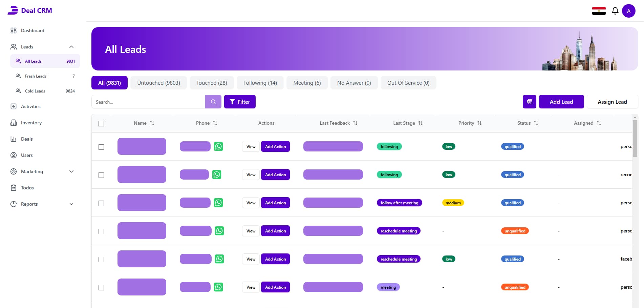The height and width of the screenshot is (308, 644).
Task: Add Action for the meeting stage lead
Action: (x=275, y=287)
